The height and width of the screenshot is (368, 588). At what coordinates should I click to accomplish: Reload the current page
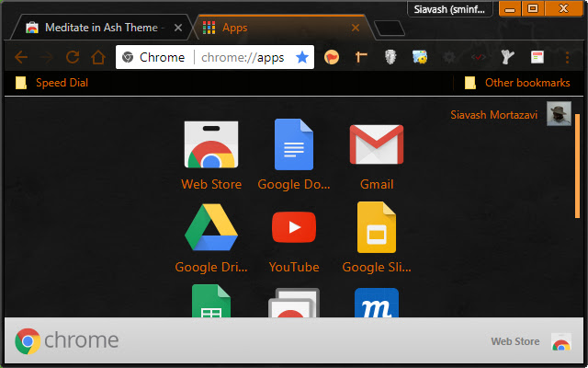click(73, 57)
